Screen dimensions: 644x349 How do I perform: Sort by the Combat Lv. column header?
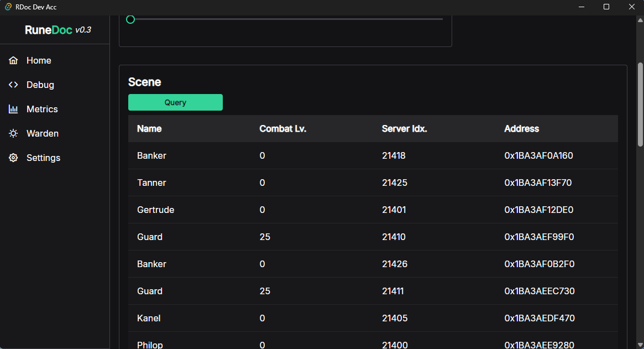click(x=282, y=128)
